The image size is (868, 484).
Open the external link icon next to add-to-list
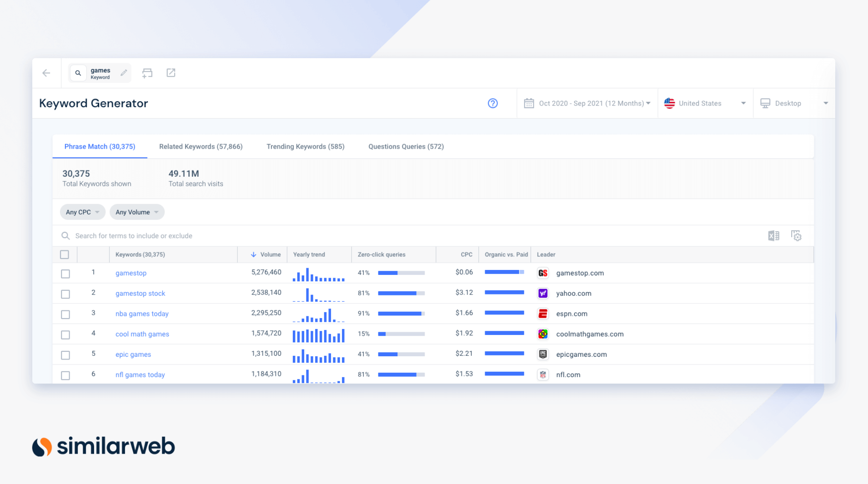(x=171, y=73)
